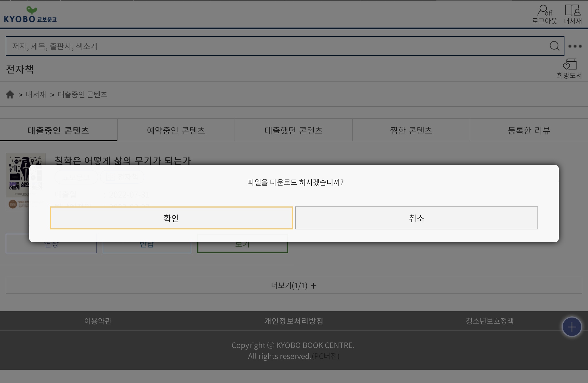
Task: Open 내서재 my library icon
Action: [x=572, y=14]
